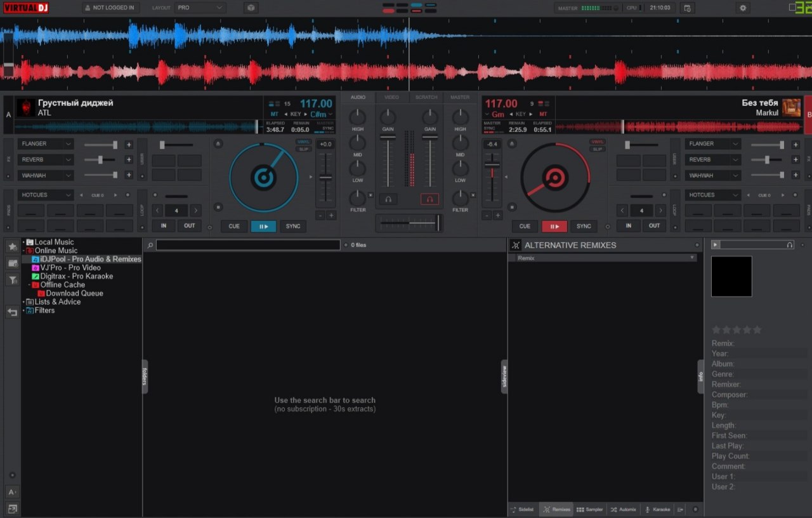The height and width of the screenshot is (518, 812).
Task: Open the PRO layout dropdown
Action: click(200, 8)
